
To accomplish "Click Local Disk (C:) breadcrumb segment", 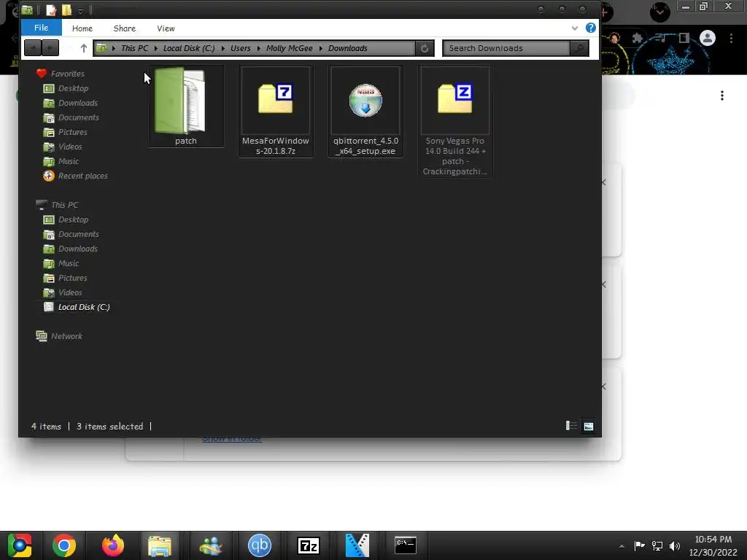I will point(189,48).
